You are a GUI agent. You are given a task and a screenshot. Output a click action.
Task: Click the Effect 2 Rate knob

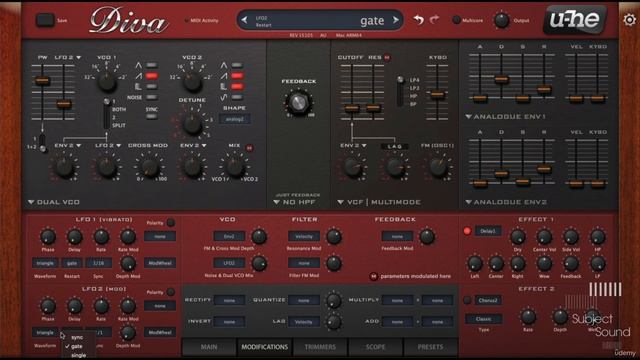coord(528,316)
